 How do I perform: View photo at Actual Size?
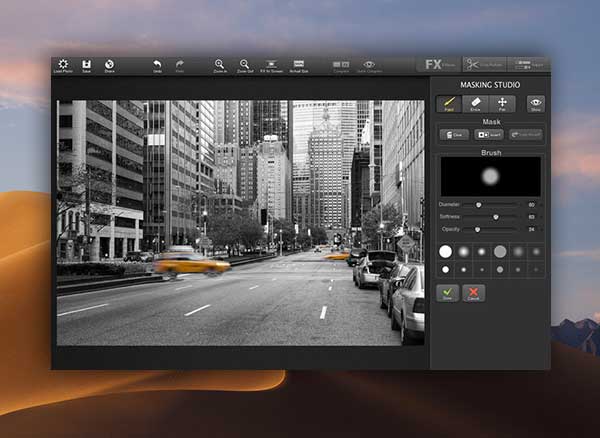[299, 66]
